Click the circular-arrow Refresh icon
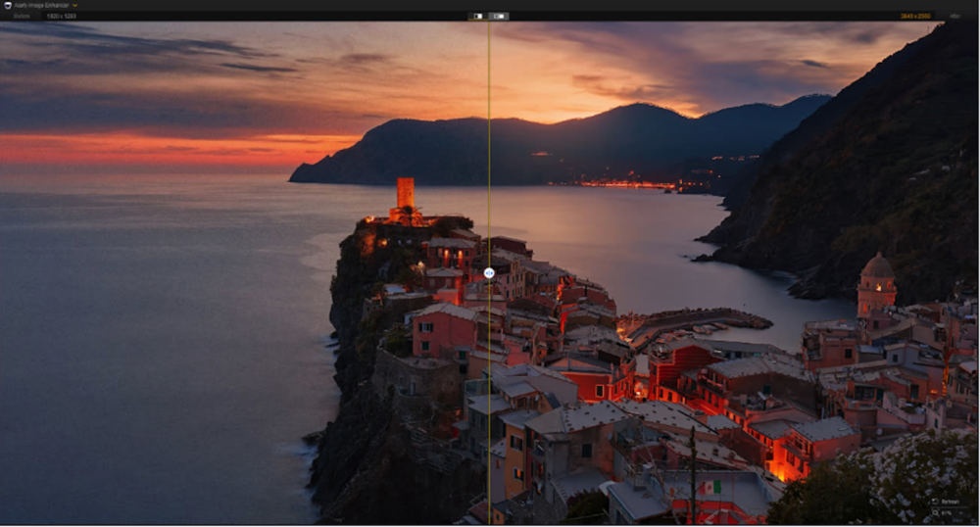This screenshot has width=980, height=527. tap(936, 502)
